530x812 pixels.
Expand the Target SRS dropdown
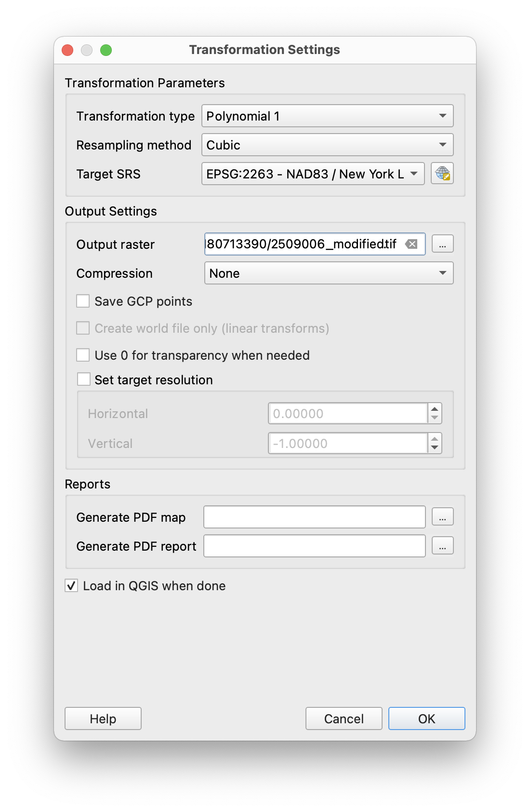313,174
